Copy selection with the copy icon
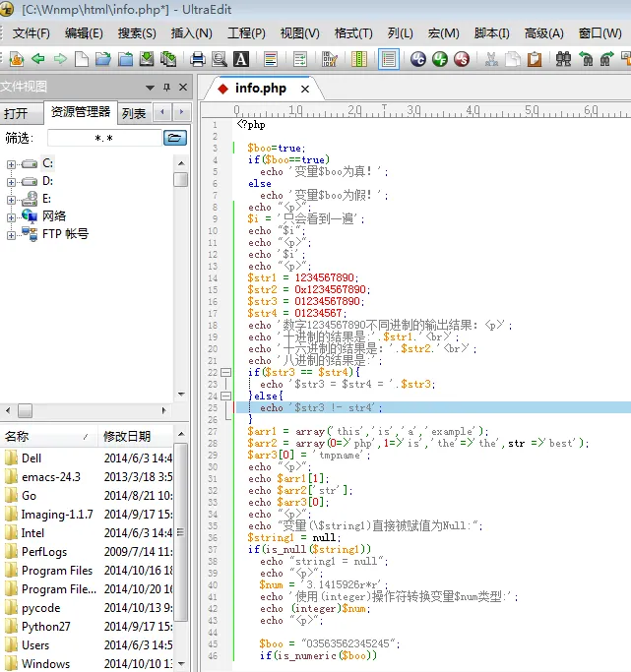This screenshot has height=672, width=631. tap(513, 59)
